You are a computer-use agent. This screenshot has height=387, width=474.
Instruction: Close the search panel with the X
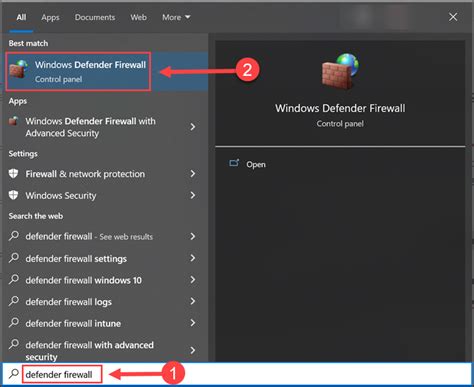point(453,17)
